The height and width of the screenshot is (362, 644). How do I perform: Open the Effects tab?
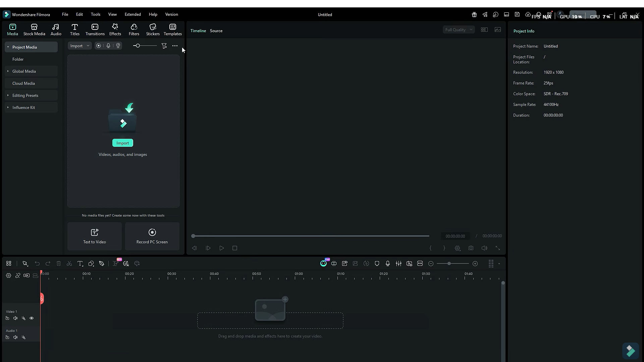115,29
